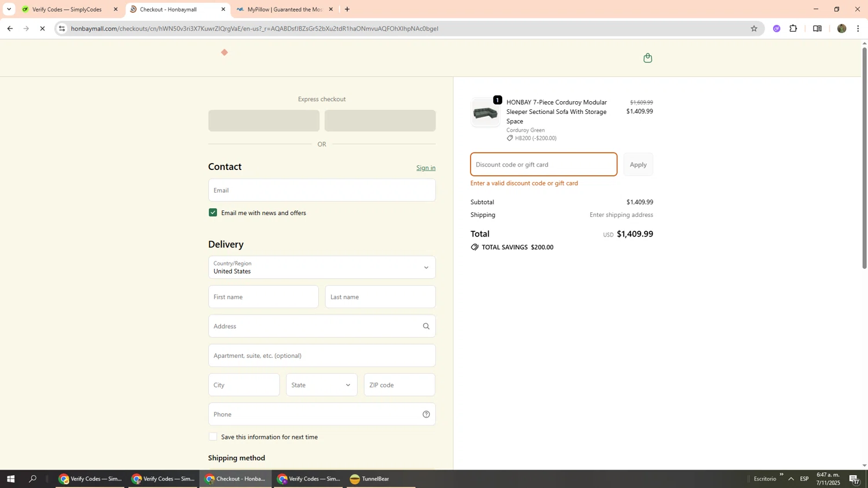Stop page loading button
This screenshot has height=488, width=868.
point(42,28)
